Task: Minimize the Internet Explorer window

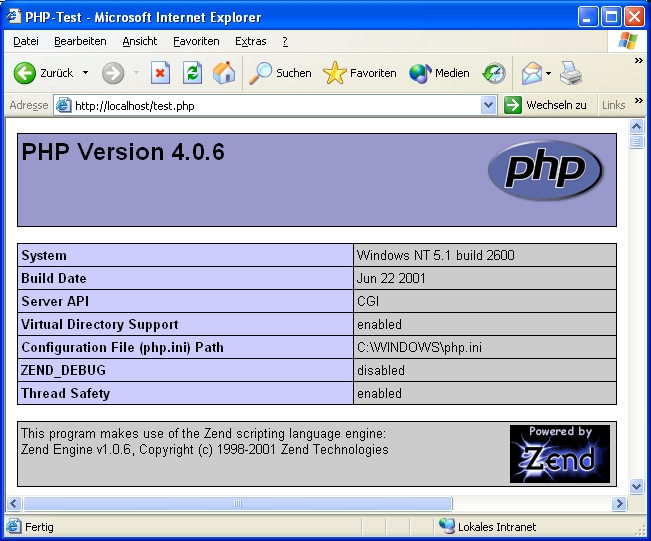Action: (x=587, y=17)
